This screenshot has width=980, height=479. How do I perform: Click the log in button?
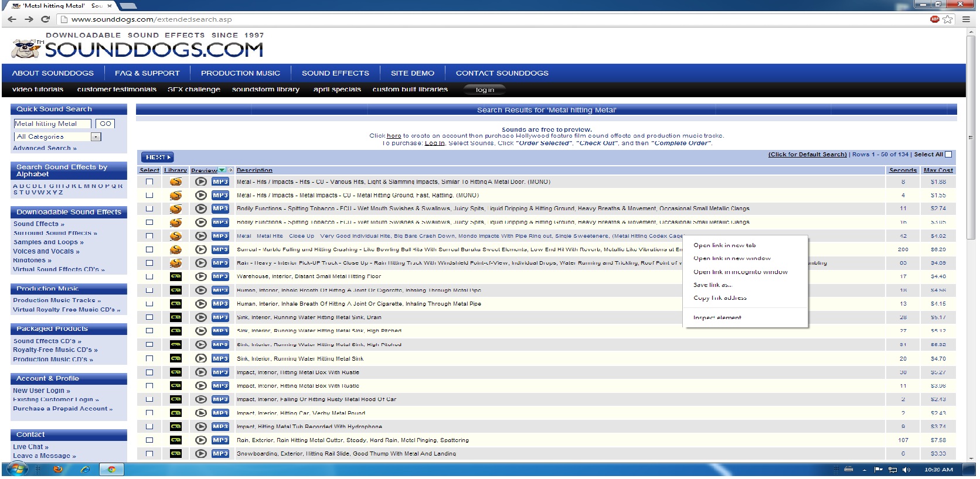[485, 90]
